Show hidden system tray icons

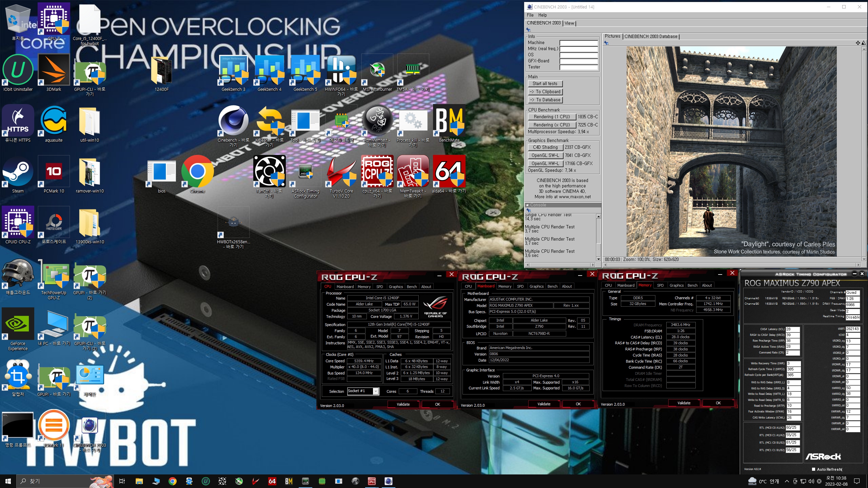point(787,481)
